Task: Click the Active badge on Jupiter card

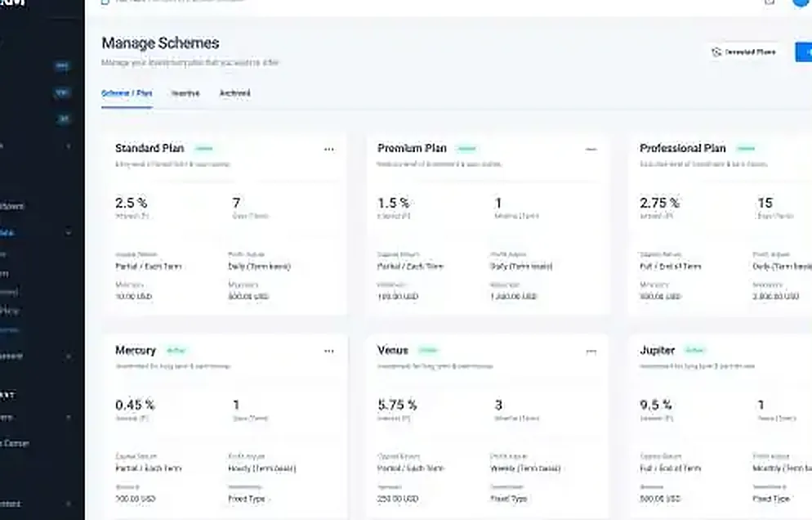Action: (x=694, y=351)
